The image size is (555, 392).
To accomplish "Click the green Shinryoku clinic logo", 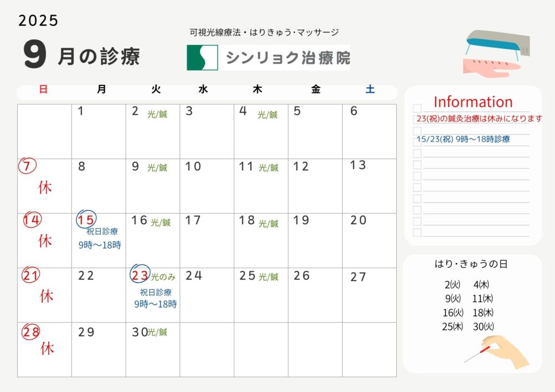I will [x=202, y=57].
